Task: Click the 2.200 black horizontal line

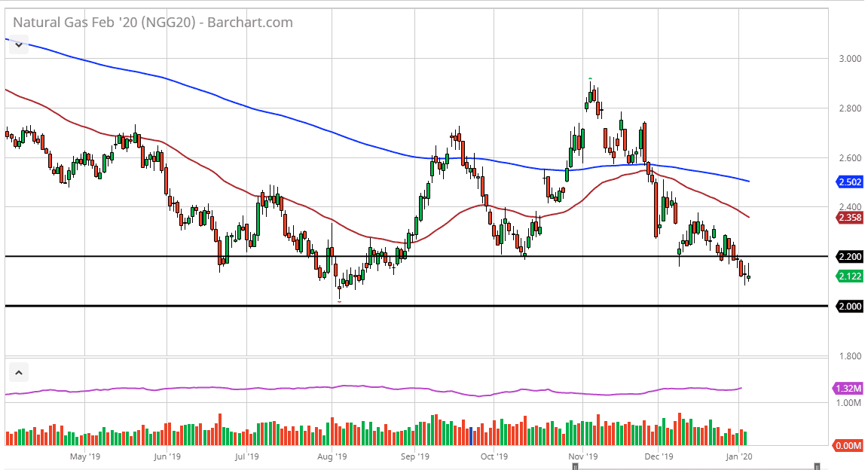Action: 416,256
